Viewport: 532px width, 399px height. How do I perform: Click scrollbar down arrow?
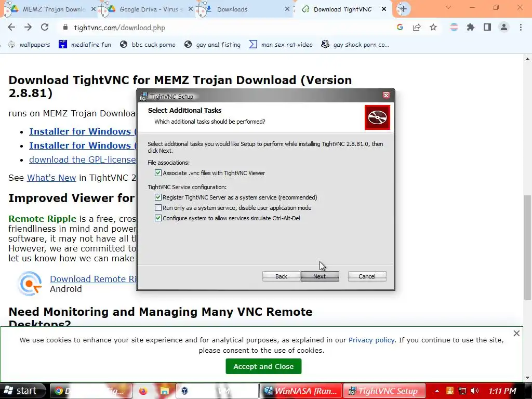(x=528, y=378)
